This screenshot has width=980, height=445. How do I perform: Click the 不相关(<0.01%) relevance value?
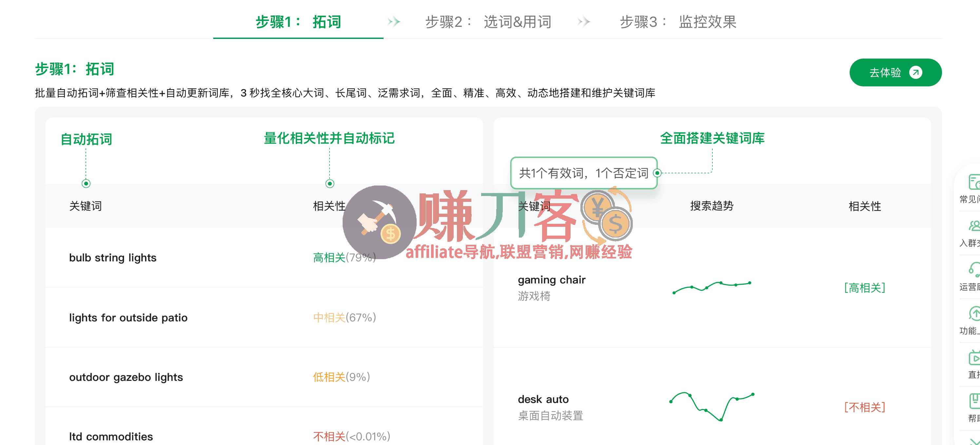coord(351,436)
